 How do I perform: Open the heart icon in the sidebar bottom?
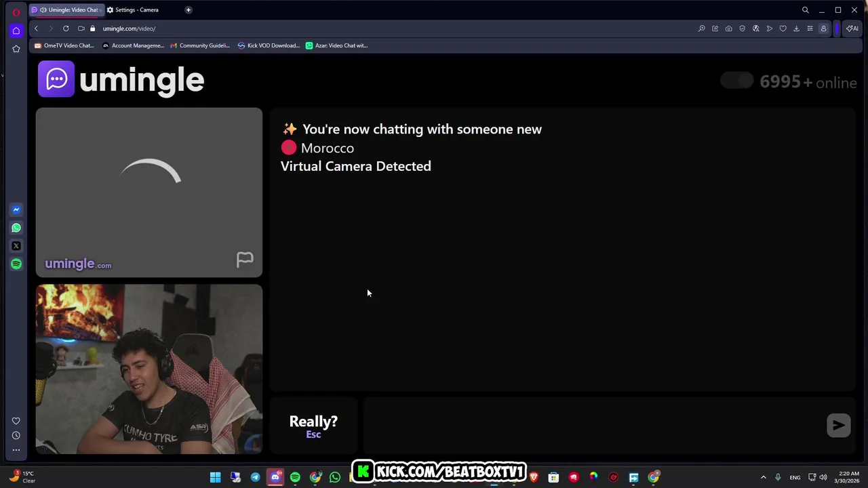16,421
